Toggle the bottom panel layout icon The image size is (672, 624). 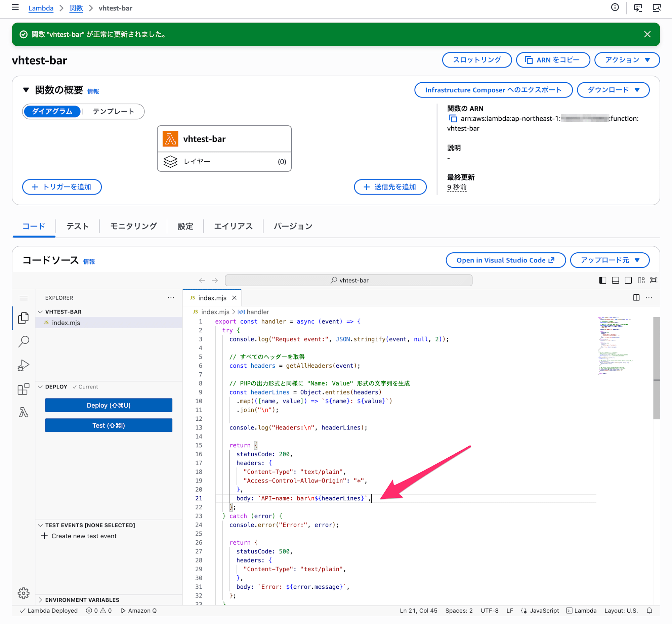point(615,280)
